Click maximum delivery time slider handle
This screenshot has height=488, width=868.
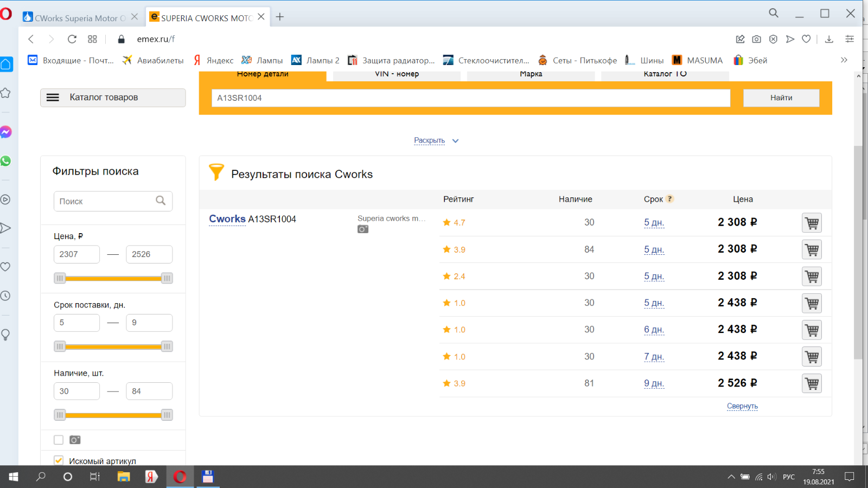click(x=167, y=346)
